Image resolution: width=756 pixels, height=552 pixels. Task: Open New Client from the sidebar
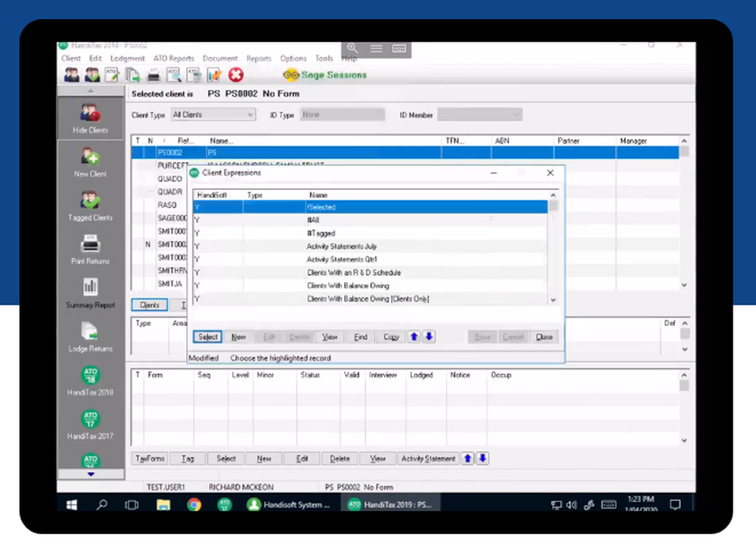coord(90,160)
